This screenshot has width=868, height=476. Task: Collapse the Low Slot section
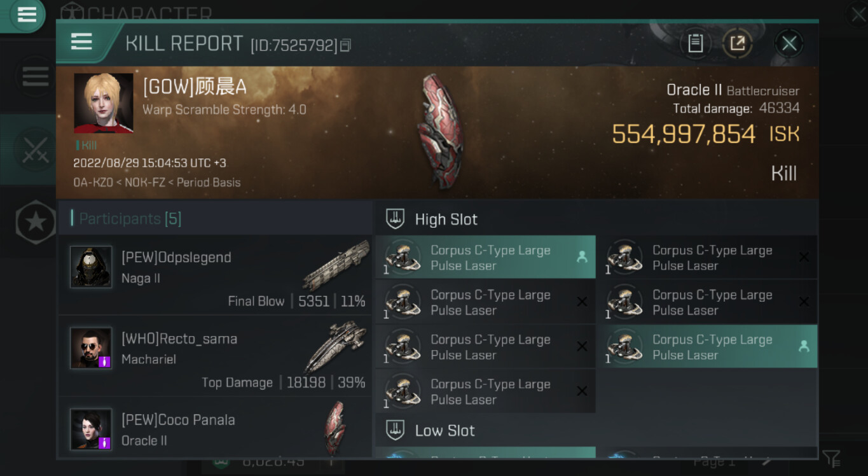click(444, 431)
